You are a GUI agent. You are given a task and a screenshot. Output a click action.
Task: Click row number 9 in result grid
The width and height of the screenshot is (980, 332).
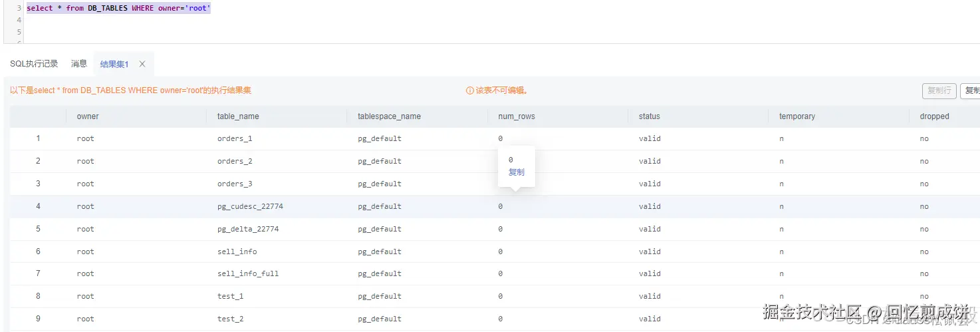click(x=39, y=319)
